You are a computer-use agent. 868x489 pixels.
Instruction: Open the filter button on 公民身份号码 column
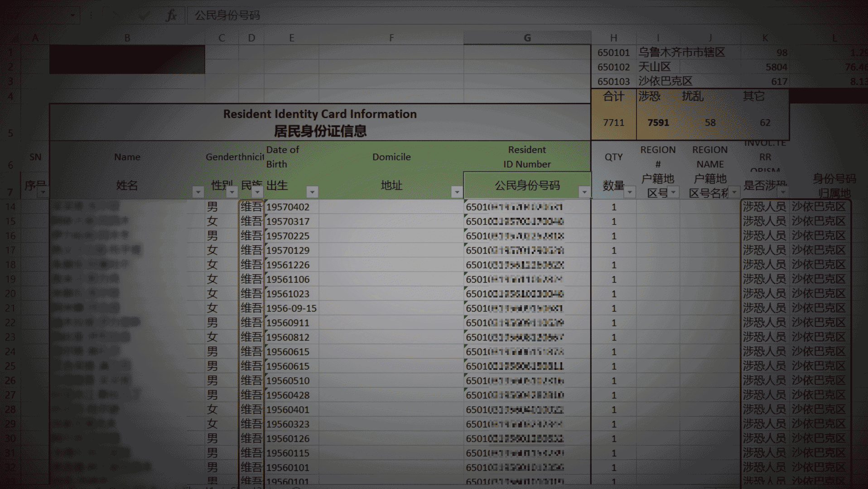pos(584,192)
